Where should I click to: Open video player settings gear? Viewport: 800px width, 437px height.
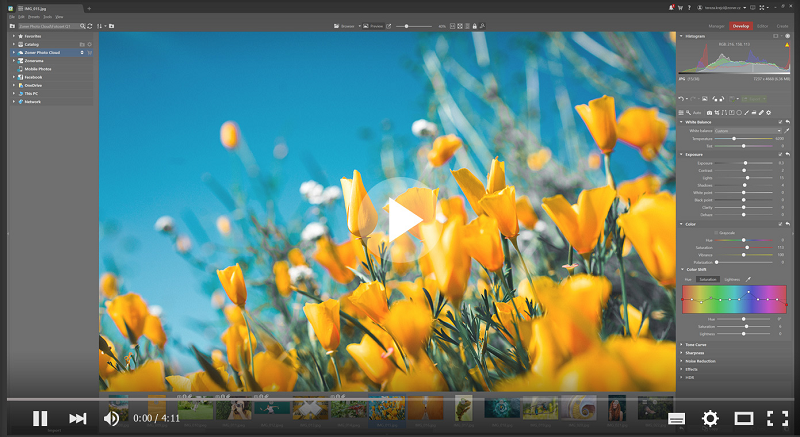point(710,418)
